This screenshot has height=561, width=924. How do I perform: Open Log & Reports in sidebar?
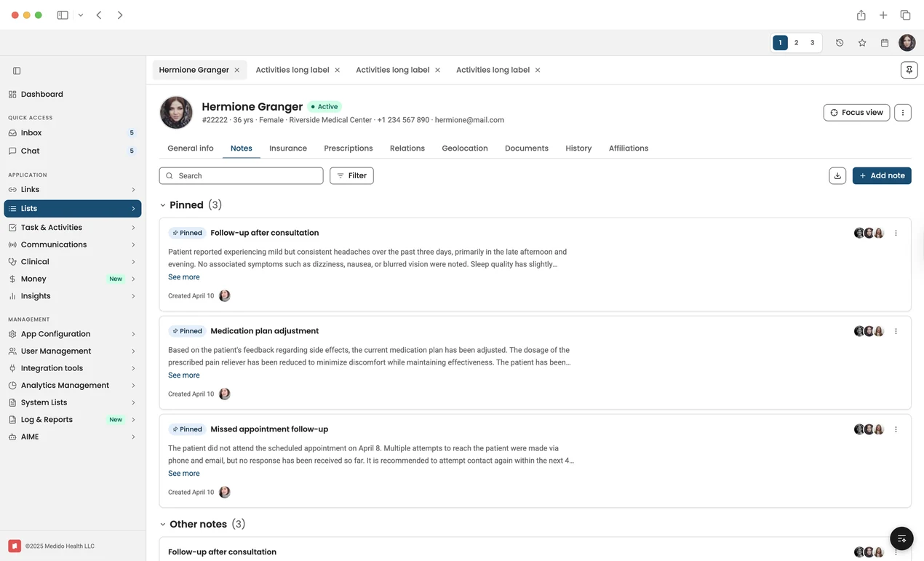72,420
